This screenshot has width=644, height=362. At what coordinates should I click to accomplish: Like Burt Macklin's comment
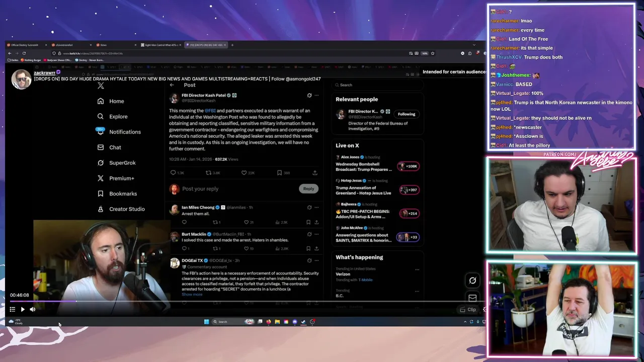246,248
